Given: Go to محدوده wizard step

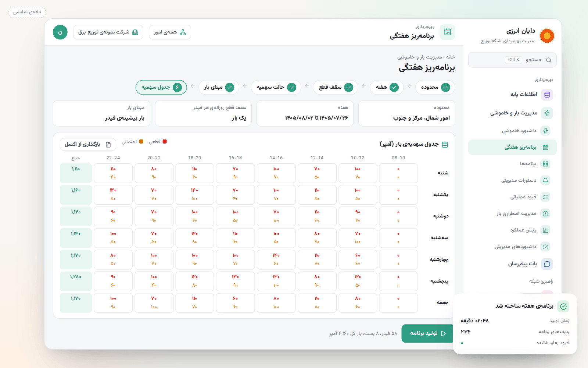Looking at the screenshot, I should pos(435,87).
